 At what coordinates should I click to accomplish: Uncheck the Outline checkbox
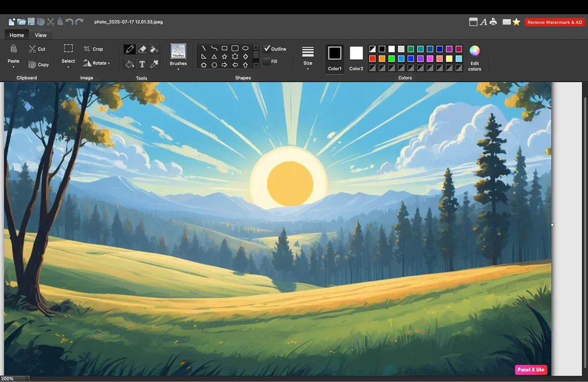pyautogui.click(x=267, y=49)
